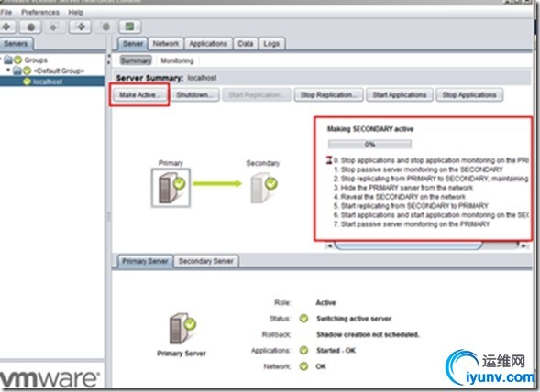Click step '1. Stop passive server monitoring on the SECONDARY'
The image size is (540, 392).
(418, 169)
